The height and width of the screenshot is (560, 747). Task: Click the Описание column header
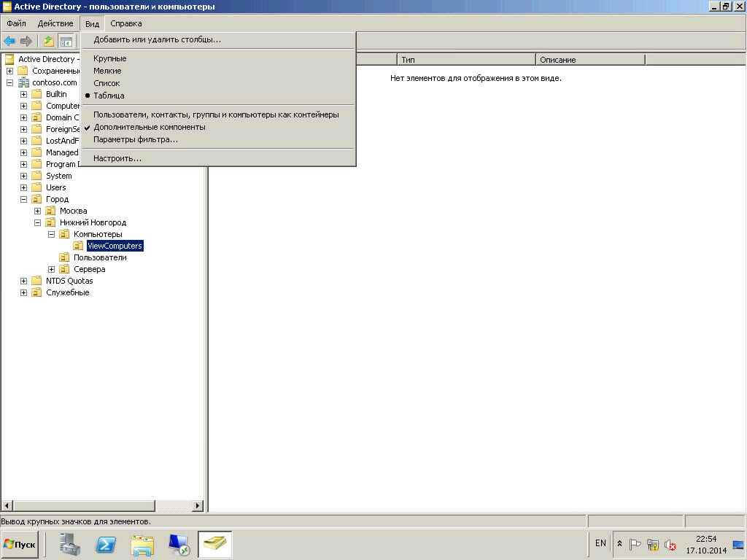click(590, 60)
